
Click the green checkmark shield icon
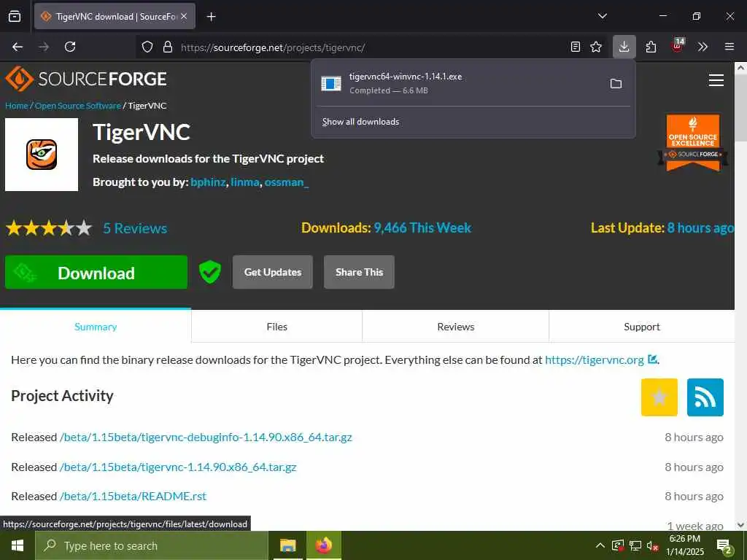(209, 273)
